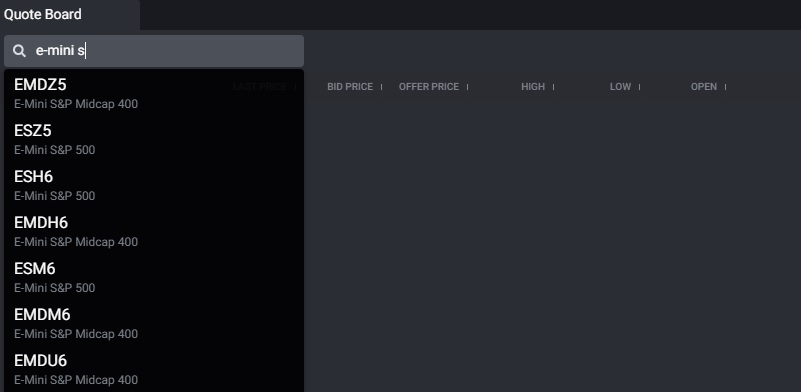
Task: Click the search field containing 'e-mini s'
Action: (x=154, y=51)
